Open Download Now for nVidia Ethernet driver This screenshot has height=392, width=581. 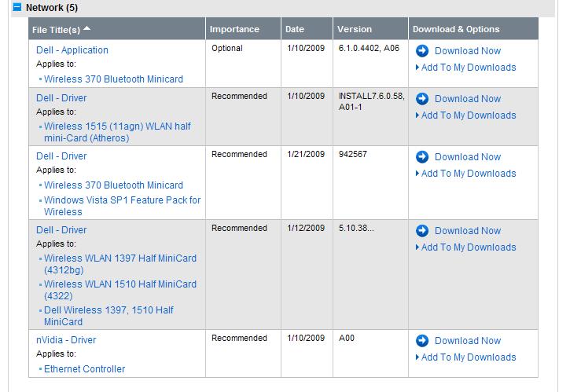pyautogui.click(x=468, y=341)
